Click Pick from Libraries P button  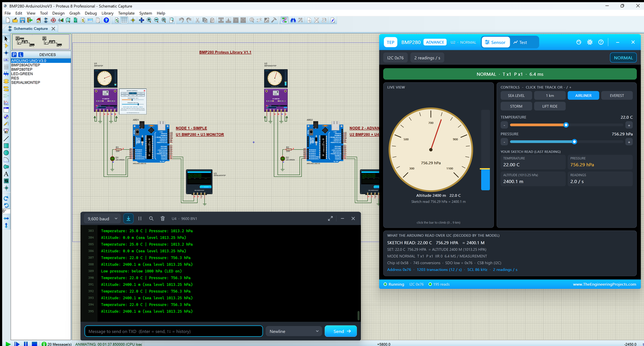(14, 55)
